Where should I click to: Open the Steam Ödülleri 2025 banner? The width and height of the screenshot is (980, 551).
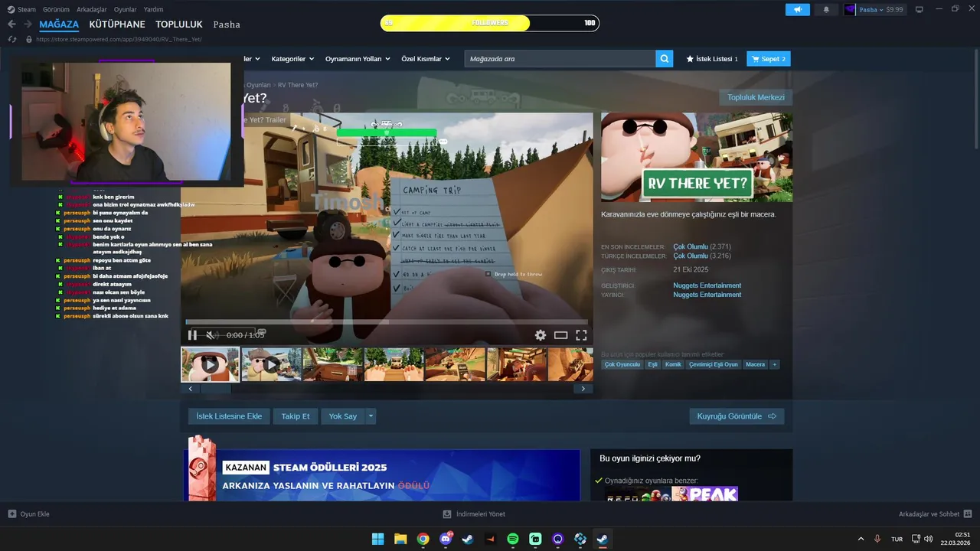(x=381, y=475)
